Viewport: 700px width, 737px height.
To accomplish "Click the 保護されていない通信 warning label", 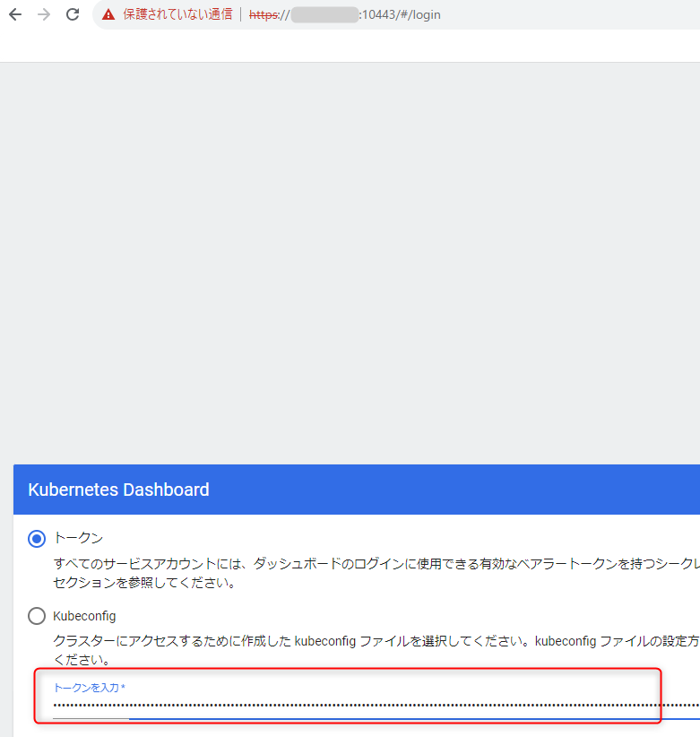I will (x=177, y=14).
